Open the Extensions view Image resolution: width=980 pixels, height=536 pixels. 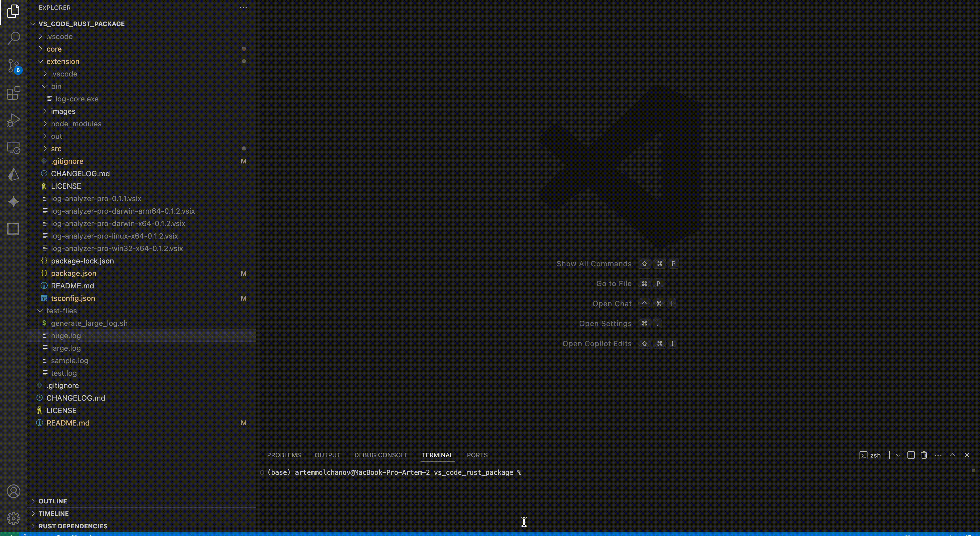(14, 93)
